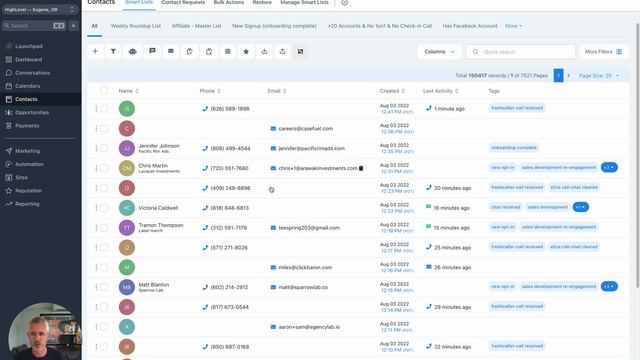Click the sliders icon on More Filters
The height and width of the screenshot is (360, 640).
click(619, 52)
